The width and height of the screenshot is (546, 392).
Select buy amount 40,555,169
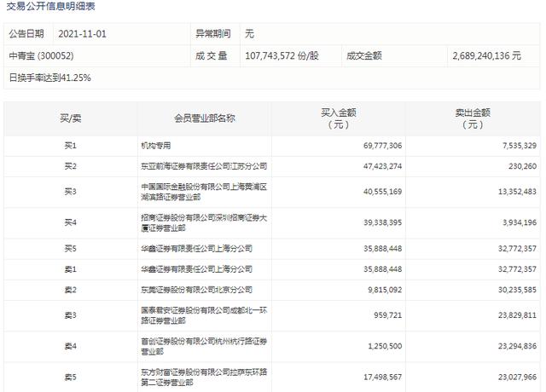tap(382, 192)
